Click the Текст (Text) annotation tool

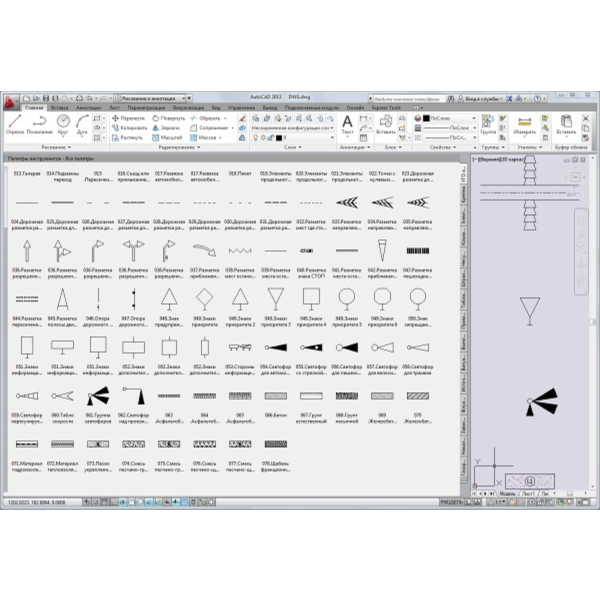pyautogui.click(x=347, y=125)
